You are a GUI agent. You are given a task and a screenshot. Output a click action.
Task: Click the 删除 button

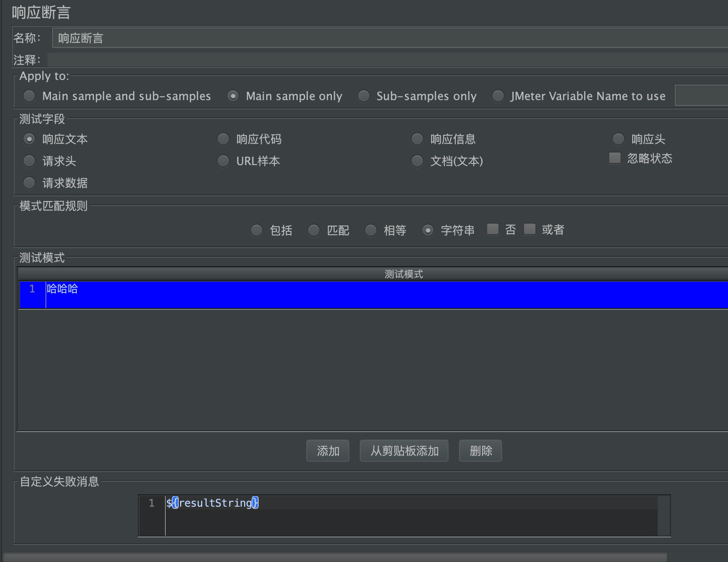pyautogui.click(x=480, y=450)
